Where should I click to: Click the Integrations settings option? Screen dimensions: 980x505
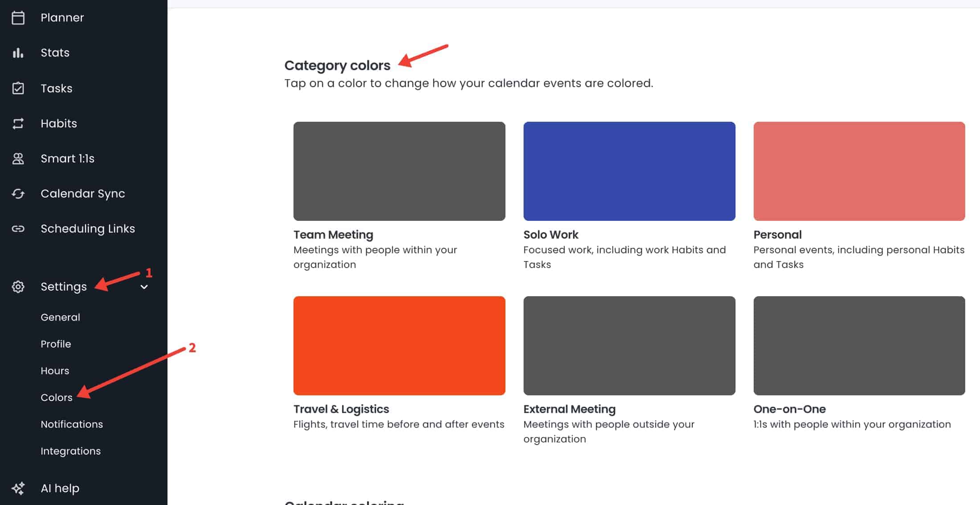71,451
